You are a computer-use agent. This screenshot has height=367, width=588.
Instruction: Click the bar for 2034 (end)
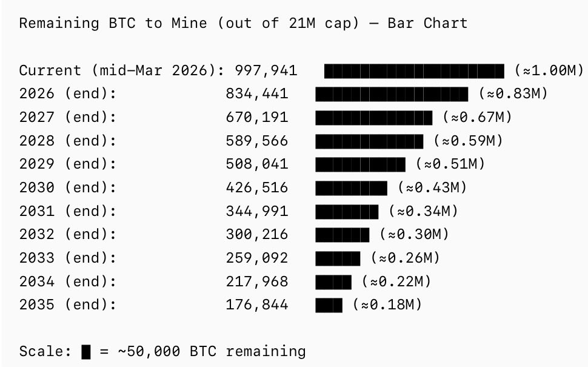click(333, 281)
